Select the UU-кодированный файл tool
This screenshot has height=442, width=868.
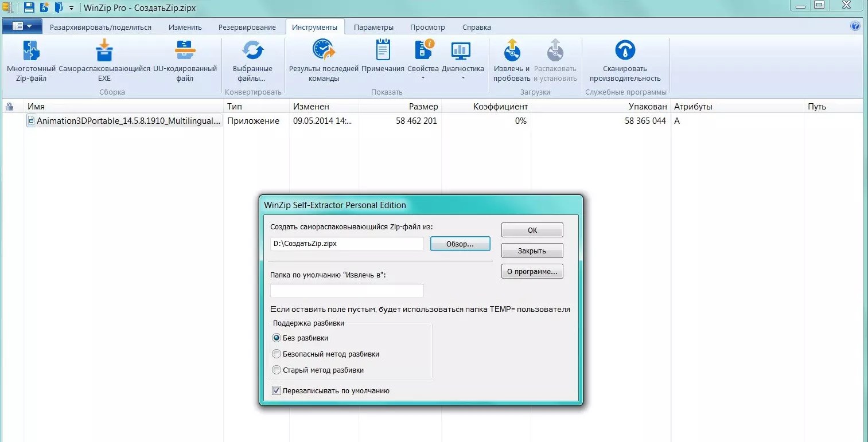point(185,61)
